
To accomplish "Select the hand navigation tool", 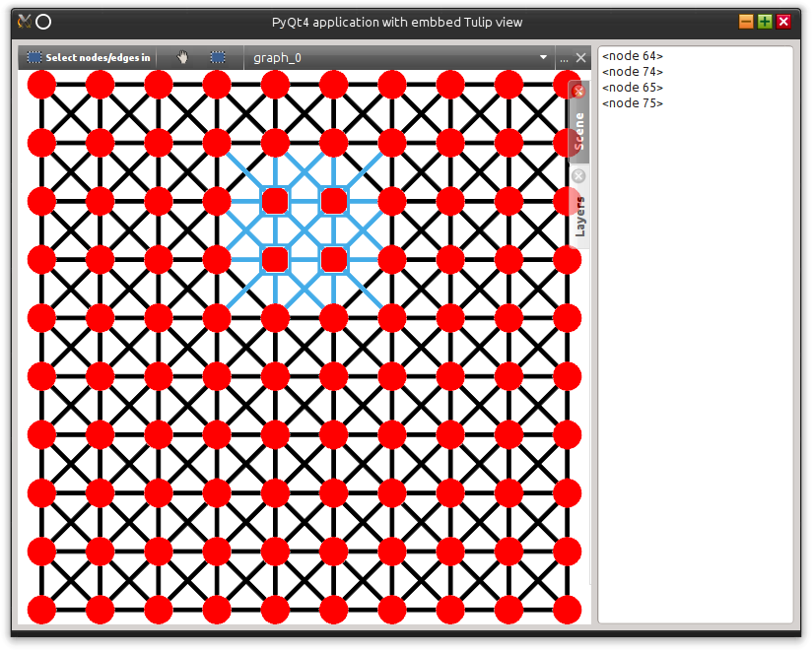I will point(182,58).
